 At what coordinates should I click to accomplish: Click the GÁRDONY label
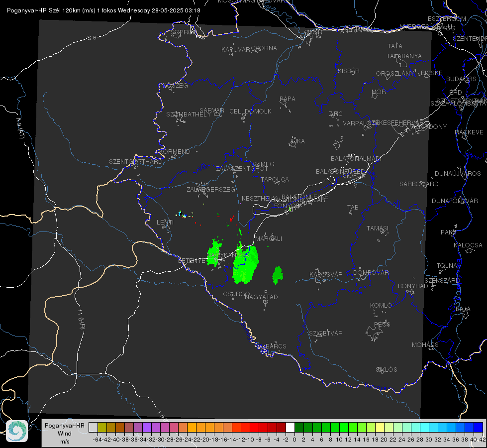pyautogui.click(x=432, y=127)
